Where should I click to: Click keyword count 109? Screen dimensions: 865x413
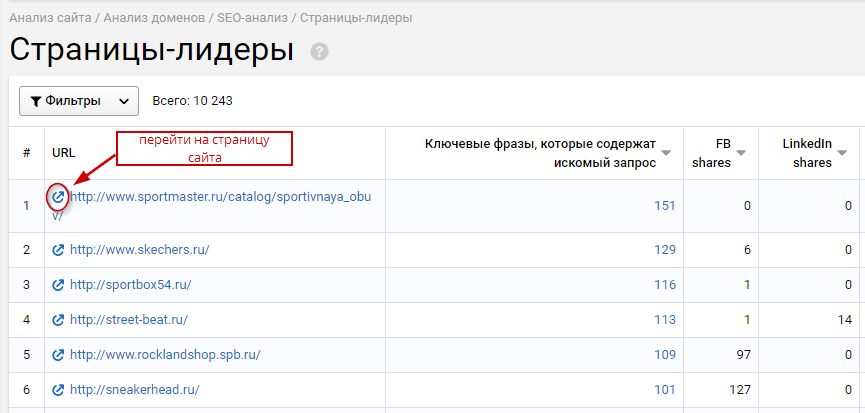coord(665,355)
